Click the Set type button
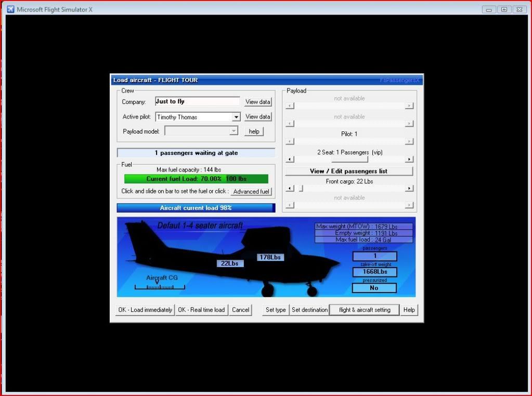Image resolution: width=532 pixels, height=396 pixels. pyautogui.click(x=276, y=310)
